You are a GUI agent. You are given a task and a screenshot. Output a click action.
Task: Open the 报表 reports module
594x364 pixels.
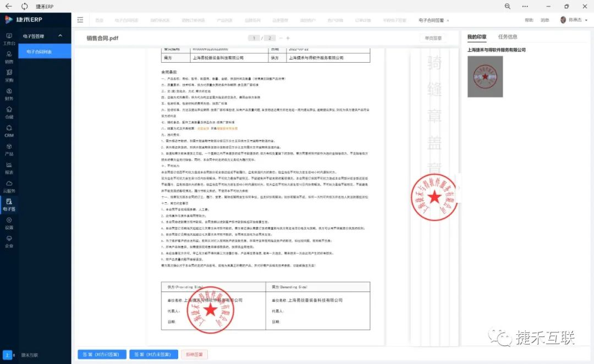tap(9, 168)
